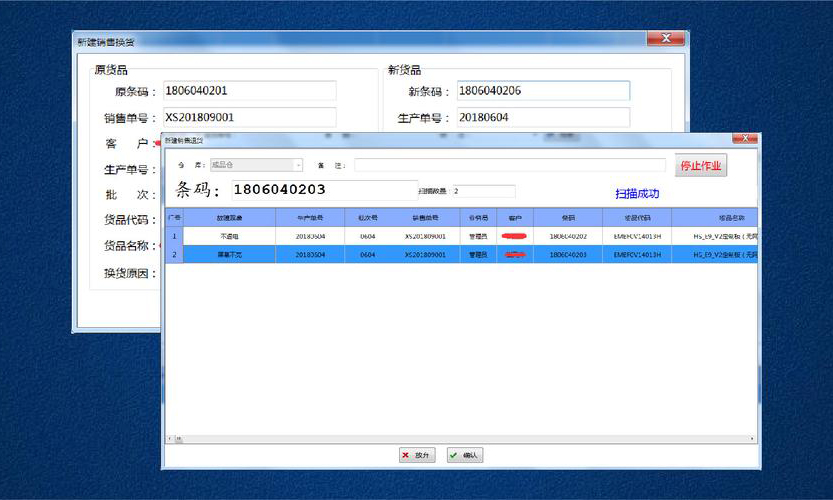The height and width of the screenshot is (500, 833).
Task: Click the 扫描数量 scan count field
Action: [483, 191]
